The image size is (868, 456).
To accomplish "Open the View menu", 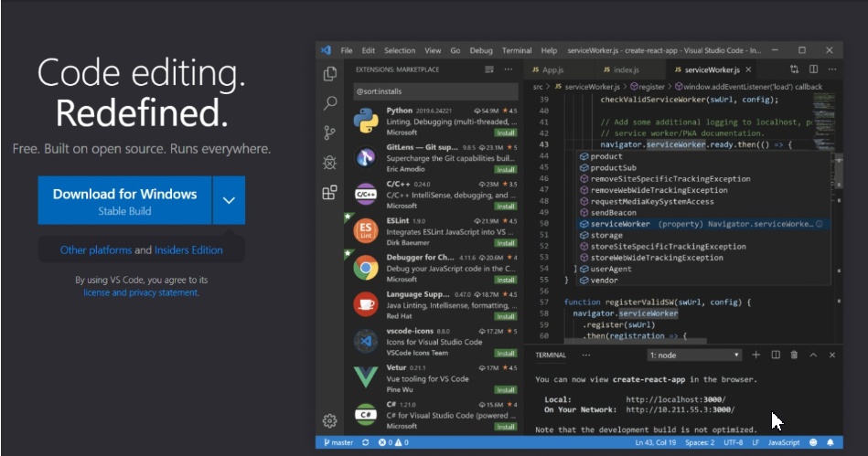I will pos(433,50).
